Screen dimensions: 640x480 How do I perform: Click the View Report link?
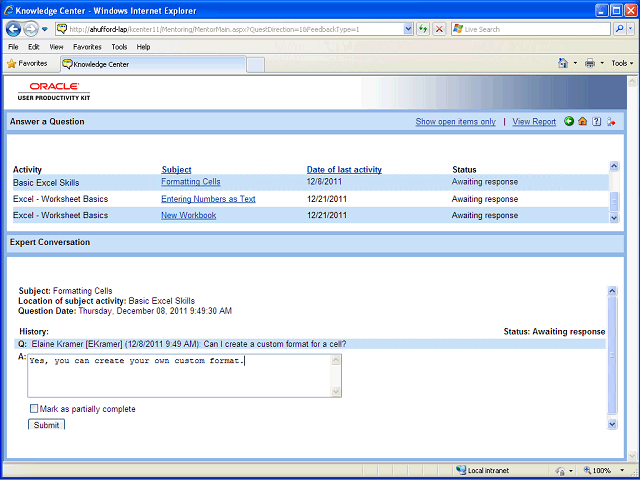coord(534,122)
